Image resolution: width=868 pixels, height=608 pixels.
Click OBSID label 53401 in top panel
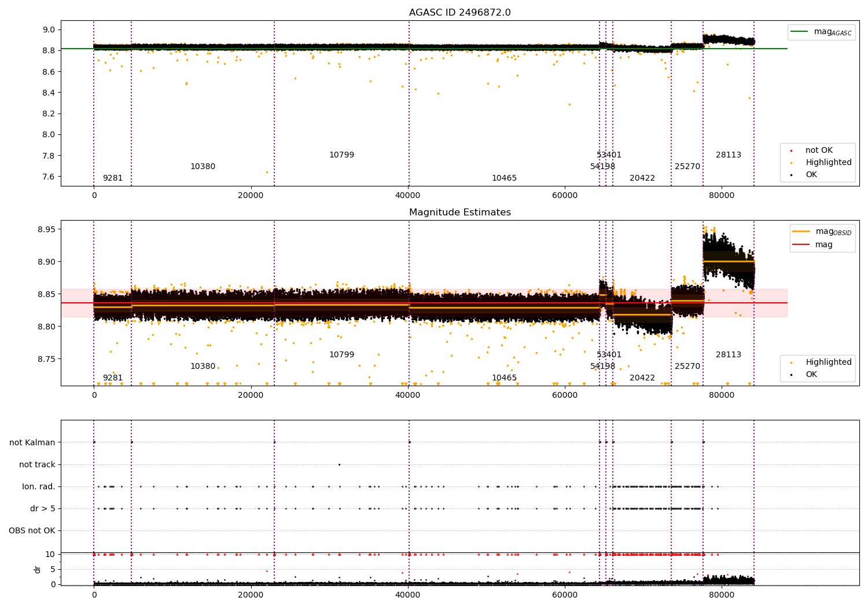[609, 155]
